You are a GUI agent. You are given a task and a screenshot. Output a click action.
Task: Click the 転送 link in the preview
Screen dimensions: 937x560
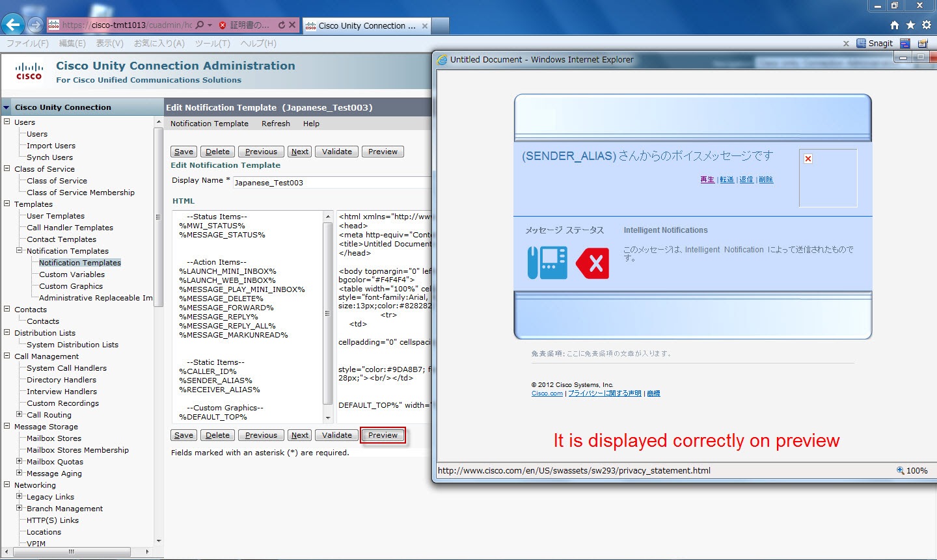tap(727, 180)
